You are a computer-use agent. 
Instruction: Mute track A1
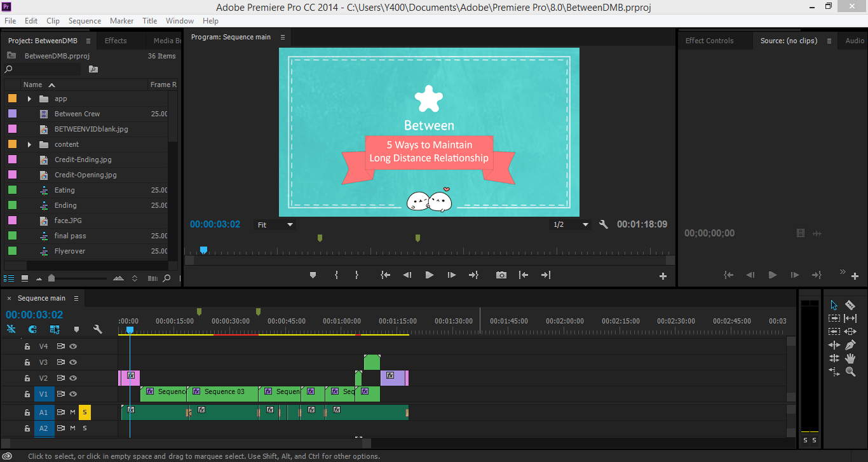72,412
